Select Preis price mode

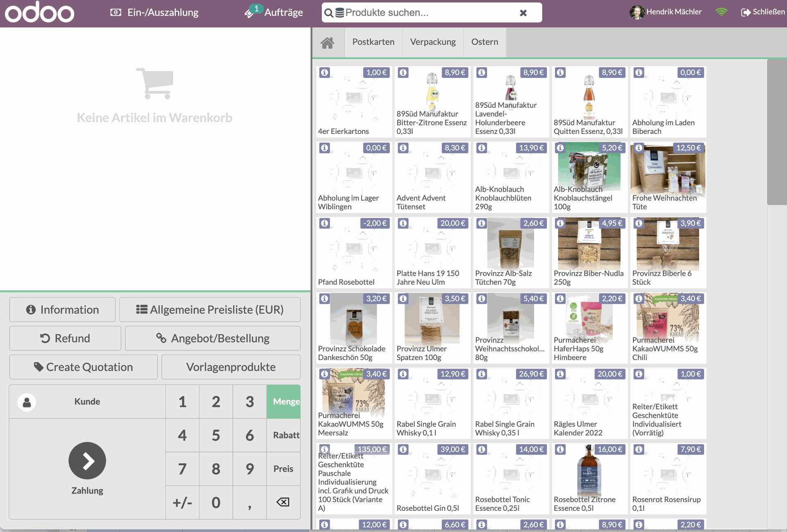[284, 469]
